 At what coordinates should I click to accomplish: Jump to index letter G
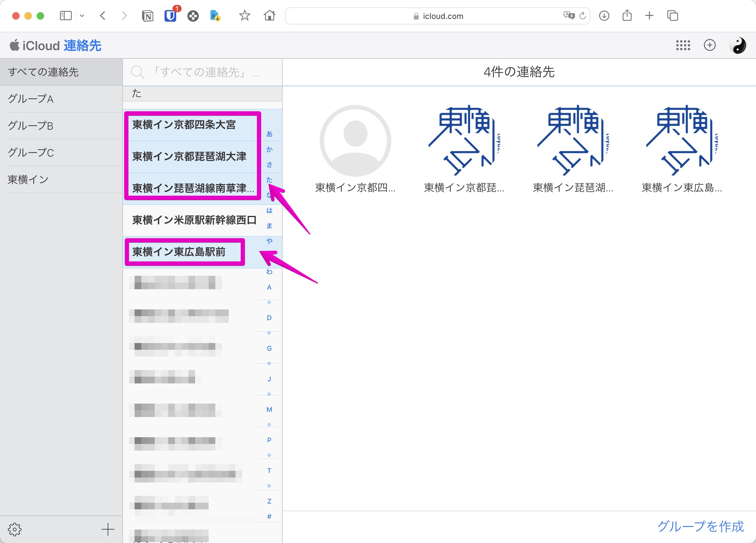click(x=269, y=348)
